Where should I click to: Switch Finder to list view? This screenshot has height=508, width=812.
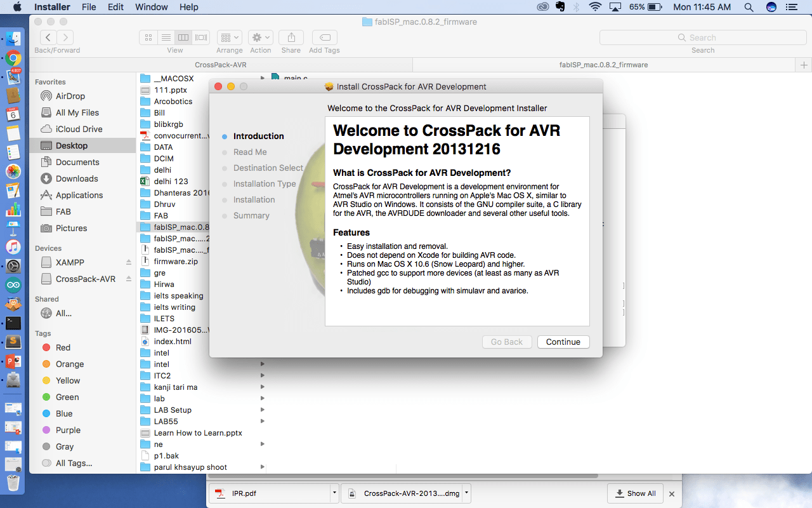pyautogui.click(x=166, y=37)
